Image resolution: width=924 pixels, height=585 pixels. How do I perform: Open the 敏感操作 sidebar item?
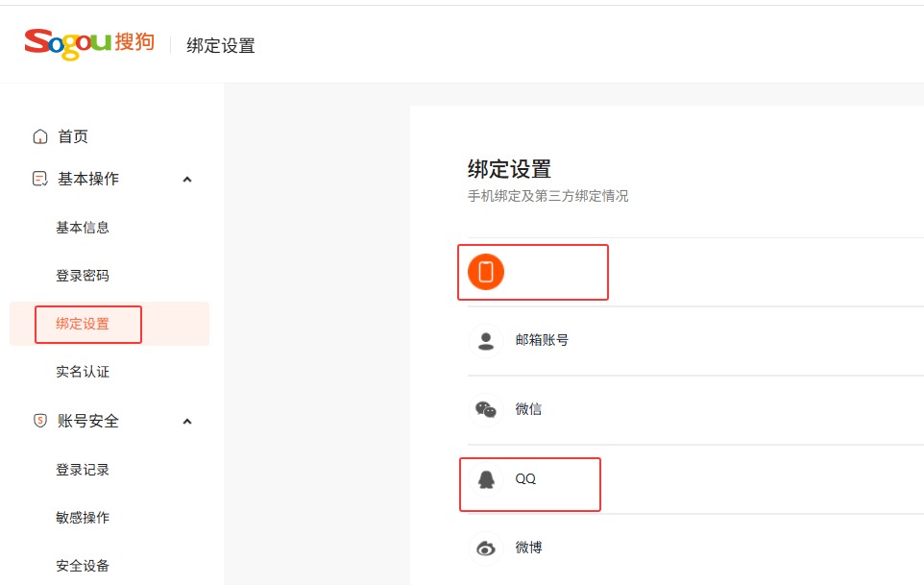coord(83,518)
